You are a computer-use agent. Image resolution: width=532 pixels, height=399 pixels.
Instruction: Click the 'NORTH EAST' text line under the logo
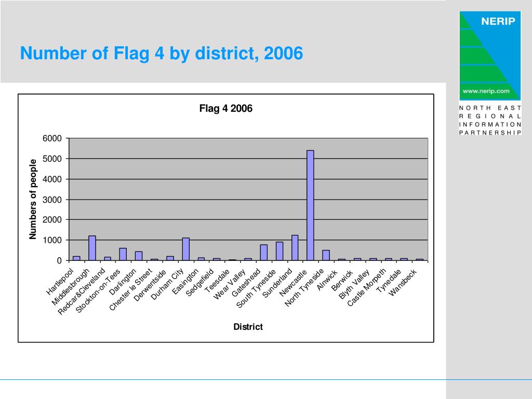(490, 108)
